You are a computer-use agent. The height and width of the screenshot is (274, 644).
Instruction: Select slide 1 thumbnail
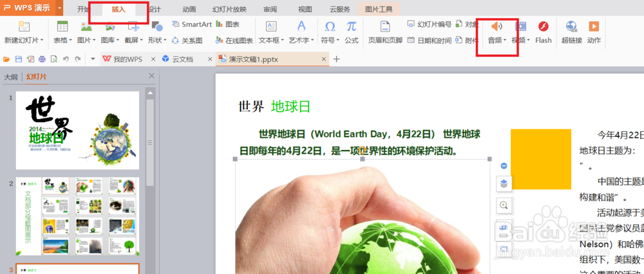click(78, 131)
